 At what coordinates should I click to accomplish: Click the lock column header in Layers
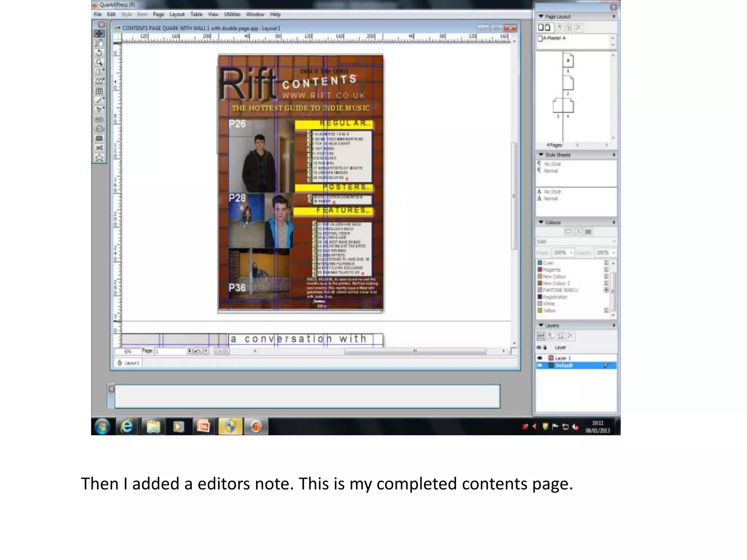click(545, 347)
